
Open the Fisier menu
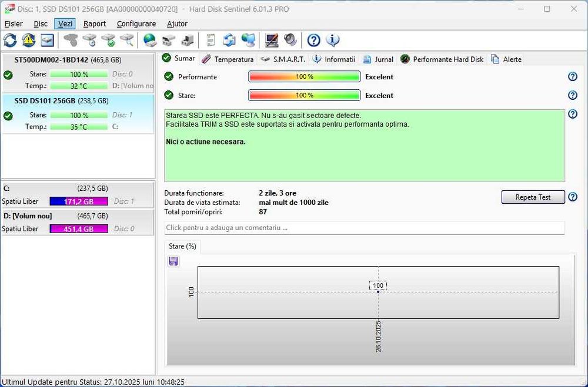pyautogui.click(x=14, y=23)
